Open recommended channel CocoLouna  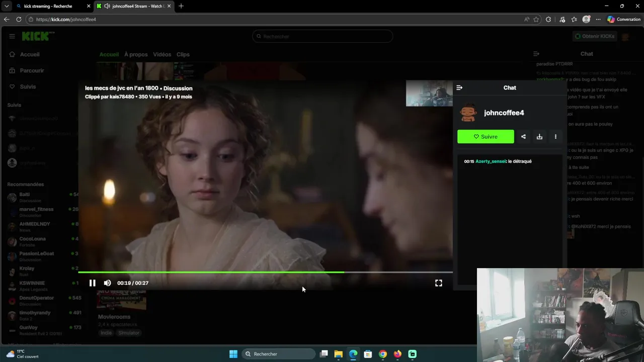pos(43,242)
